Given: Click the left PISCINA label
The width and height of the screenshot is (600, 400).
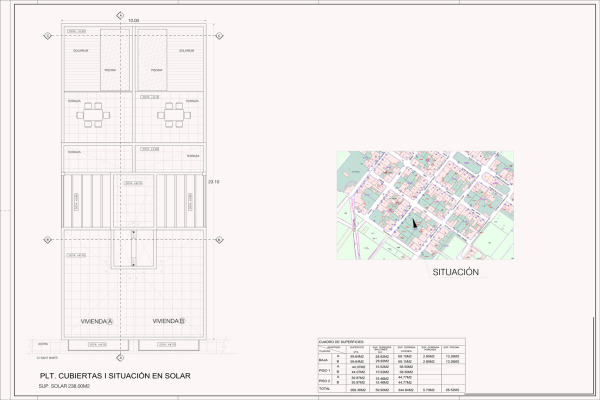Looking at the screenshot, I should [110, 70].
